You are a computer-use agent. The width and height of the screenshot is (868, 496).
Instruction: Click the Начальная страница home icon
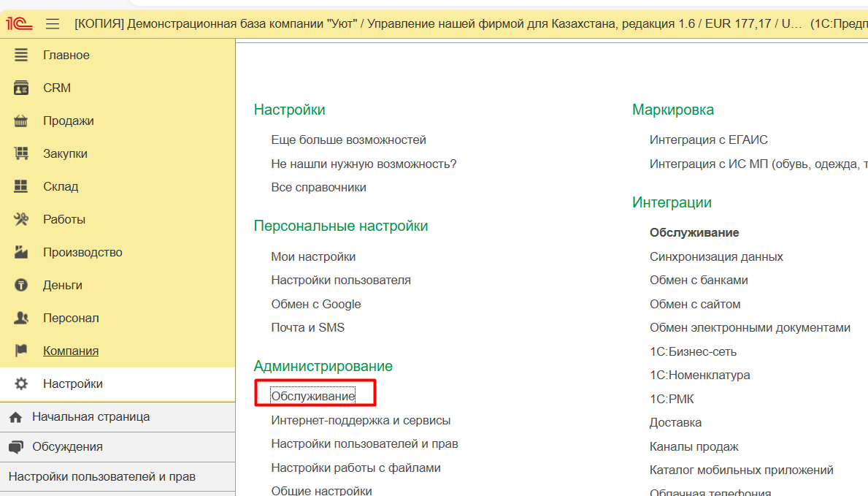pos(15,417)
